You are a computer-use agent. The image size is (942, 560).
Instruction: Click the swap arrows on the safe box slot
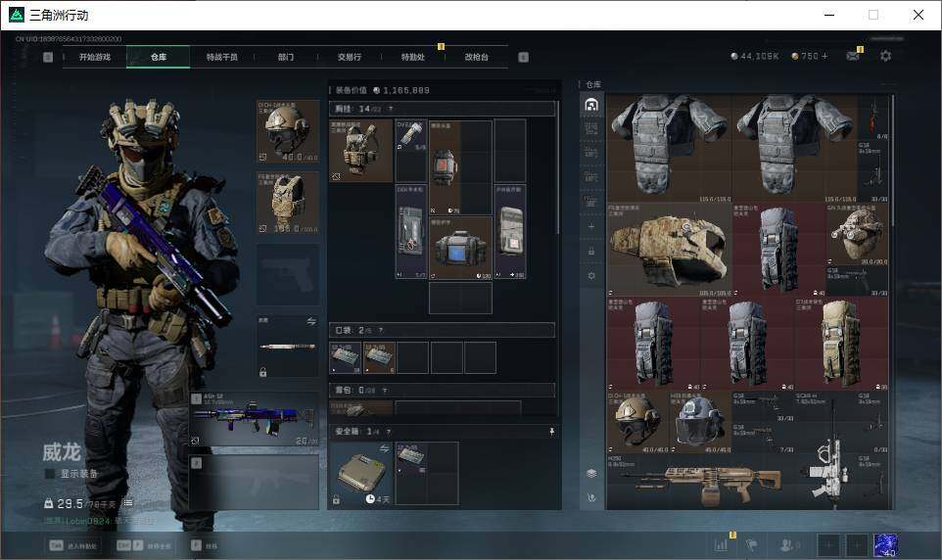[384, 448]
